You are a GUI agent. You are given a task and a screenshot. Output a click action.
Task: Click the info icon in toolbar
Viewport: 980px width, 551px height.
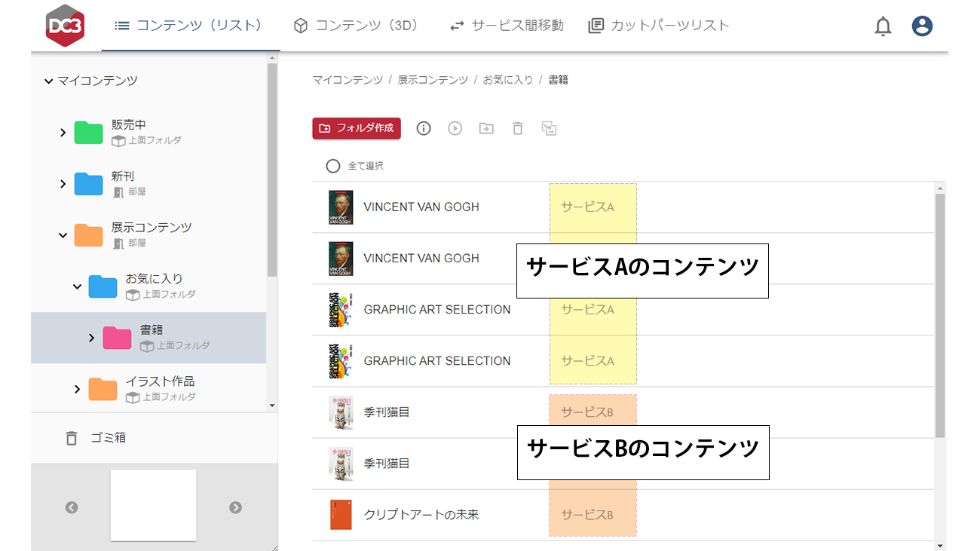click(x=424, y=128)
